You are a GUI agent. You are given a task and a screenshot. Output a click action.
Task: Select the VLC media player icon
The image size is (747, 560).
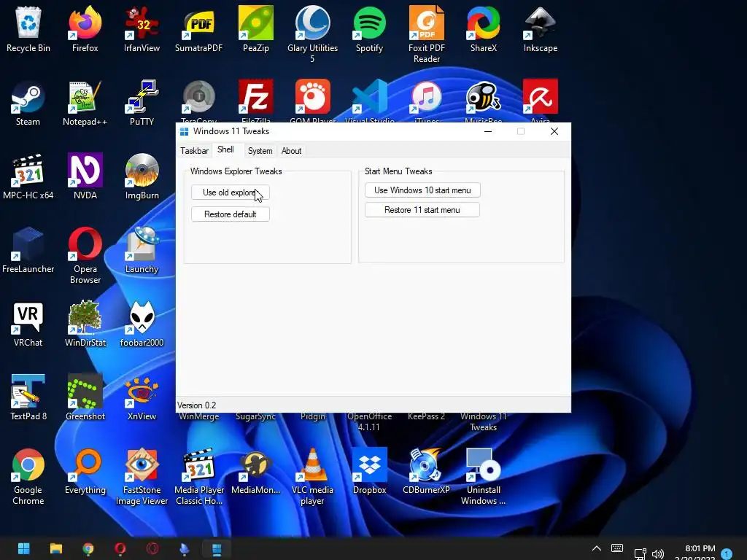tap(312, 477)
